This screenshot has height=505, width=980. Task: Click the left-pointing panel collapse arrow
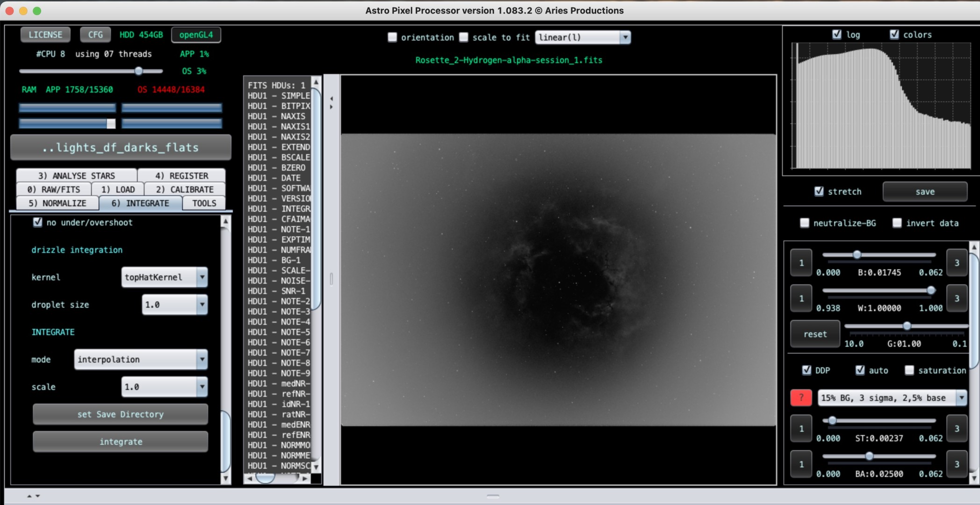tap(331, 99)
